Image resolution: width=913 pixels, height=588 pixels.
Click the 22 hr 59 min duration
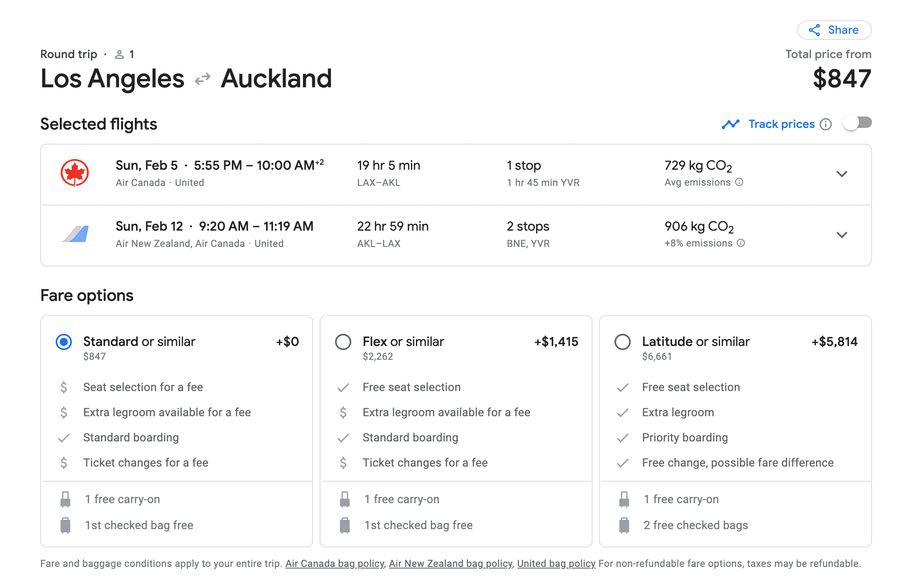click(393, 226)
